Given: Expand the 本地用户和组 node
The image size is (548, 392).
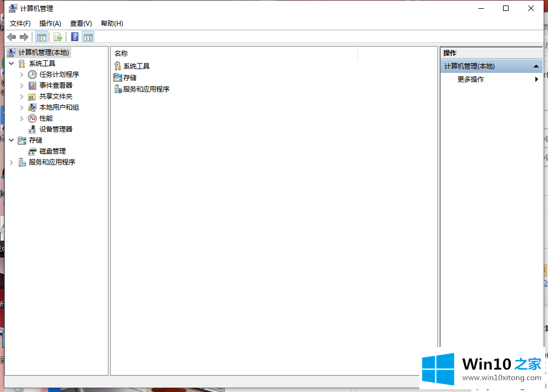Looking at the screenshot, I should click(22, 107).
